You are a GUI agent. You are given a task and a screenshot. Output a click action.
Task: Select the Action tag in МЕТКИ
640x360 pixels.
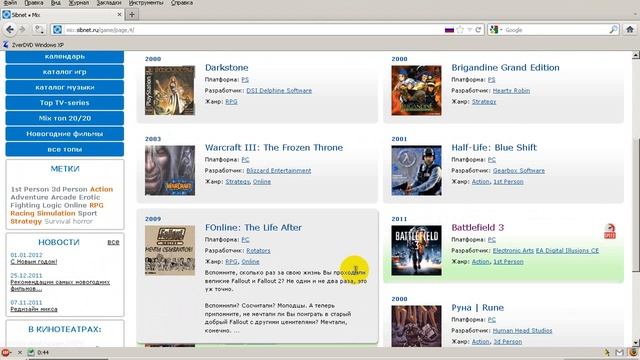[101, 189]
